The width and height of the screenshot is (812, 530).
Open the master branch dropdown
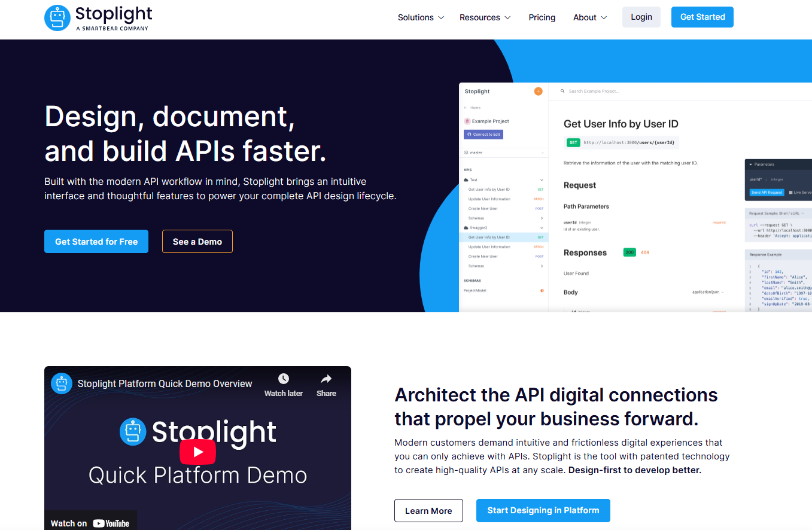[x=504, y=153]
